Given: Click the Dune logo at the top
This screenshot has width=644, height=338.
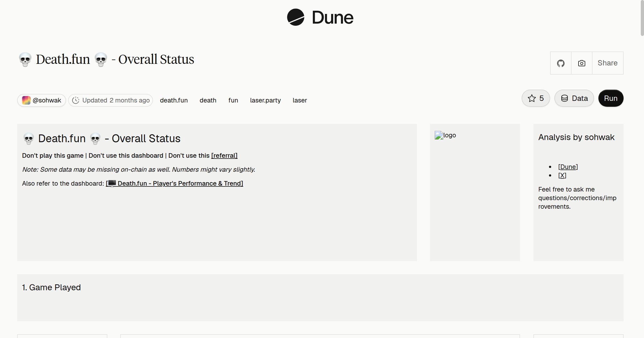Looking at the screenshot, I should tap(320, 17).
